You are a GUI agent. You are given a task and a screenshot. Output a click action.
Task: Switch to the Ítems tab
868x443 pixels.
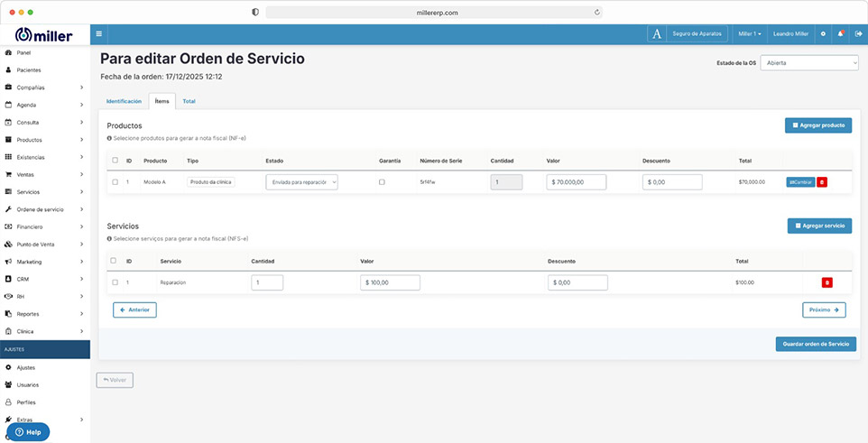[162, 101]
